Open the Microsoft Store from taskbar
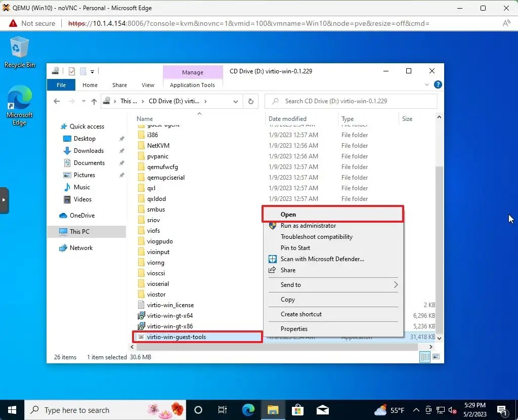Viewport: 518px width, 420px height. [298, 410]
